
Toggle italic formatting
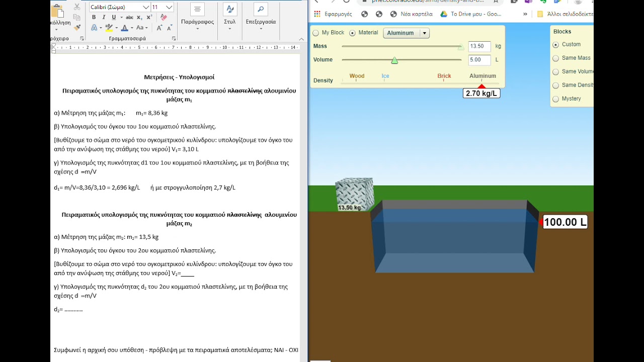coord(103,18)
